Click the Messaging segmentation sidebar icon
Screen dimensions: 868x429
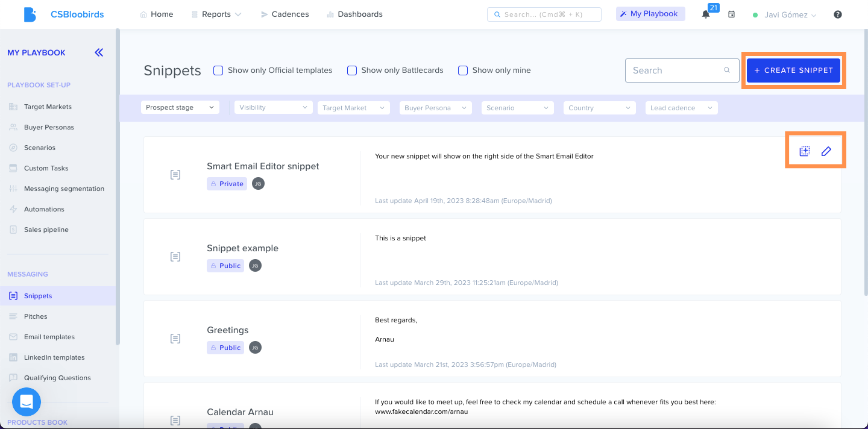click(13, 189)
